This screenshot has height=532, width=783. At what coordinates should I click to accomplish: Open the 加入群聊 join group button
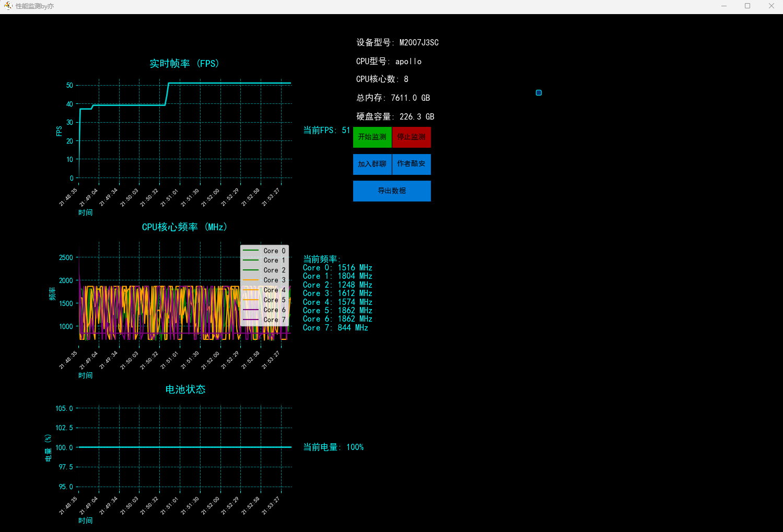point(372,164)
